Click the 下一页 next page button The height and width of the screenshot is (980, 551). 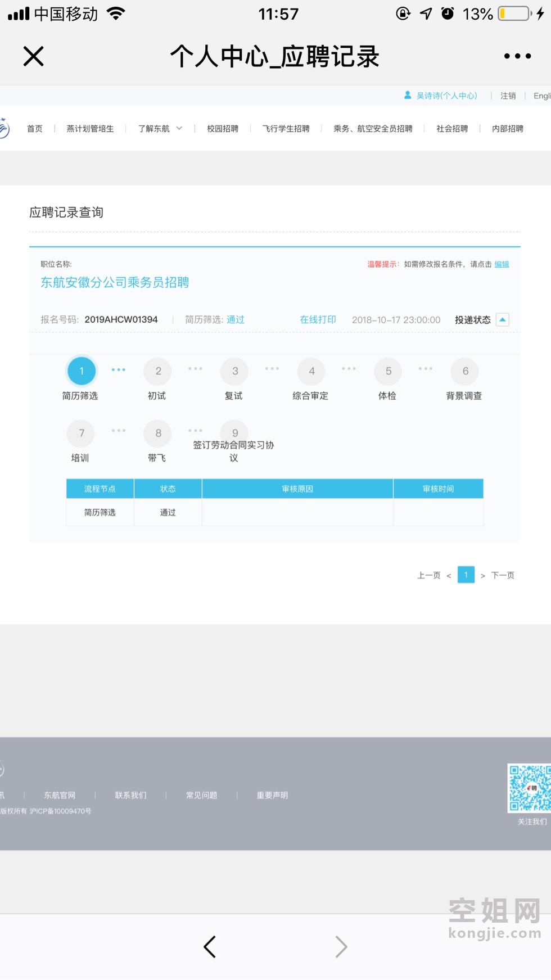503,575
